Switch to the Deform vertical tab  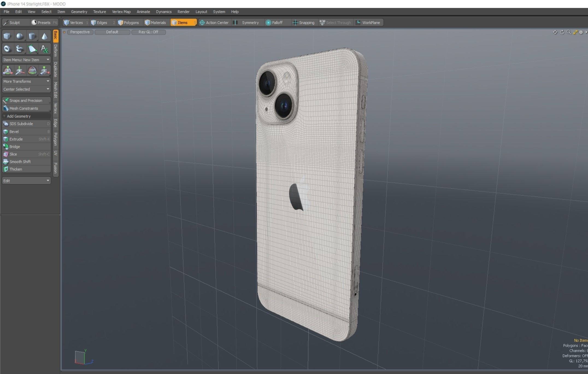pyautogui.click(x=56, y=51)
